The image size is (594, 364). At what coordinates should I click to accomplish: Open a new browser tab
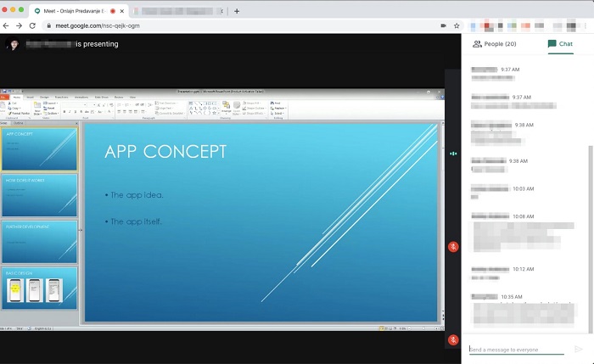point(237,11)
